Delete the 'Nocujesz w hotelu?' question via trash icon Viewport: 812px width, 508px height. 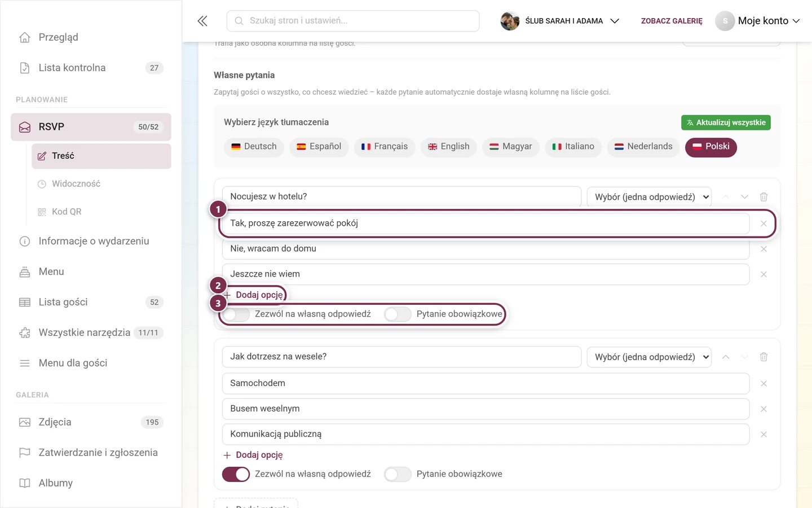[764, 197]
